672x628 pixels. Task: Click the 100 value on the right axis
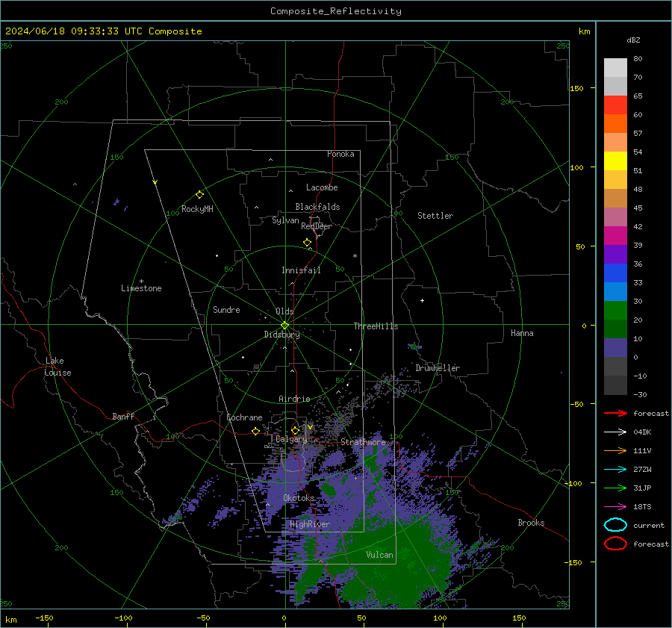coord(576,167)
